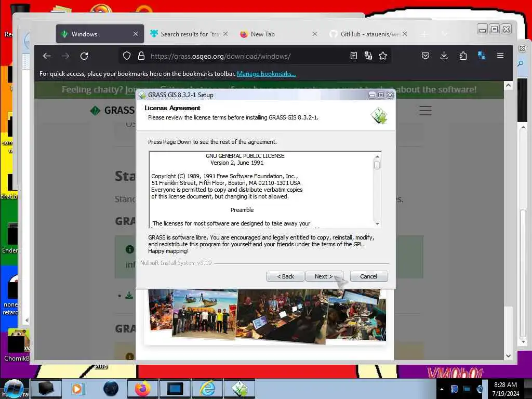Click the page scroll-up arrow in Firefox
This screenshot has height=399, width=532.
508,85
